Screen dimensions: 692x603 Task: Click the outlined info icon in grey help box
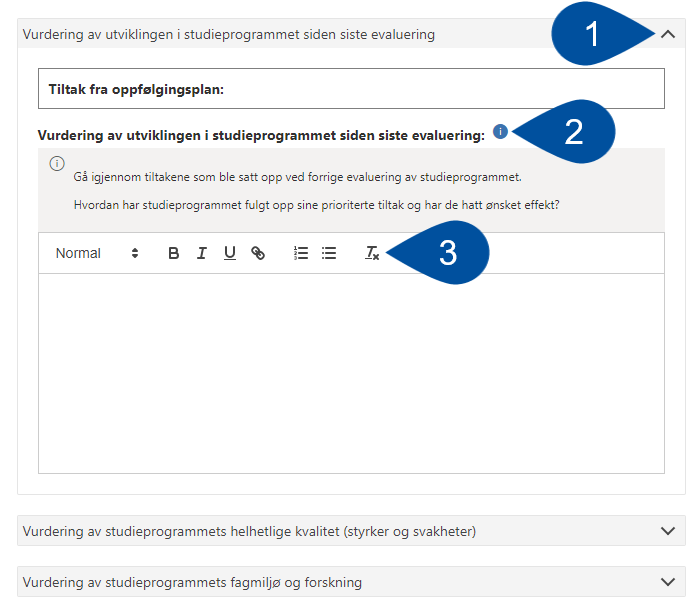click(57, 164)
